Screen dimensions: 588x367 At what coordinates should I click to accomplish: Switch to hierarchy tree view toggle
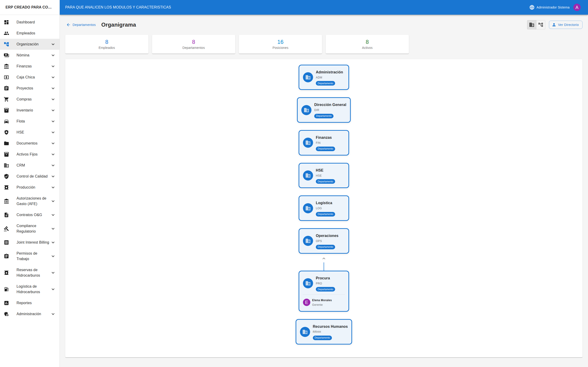(x=541, y=25)
